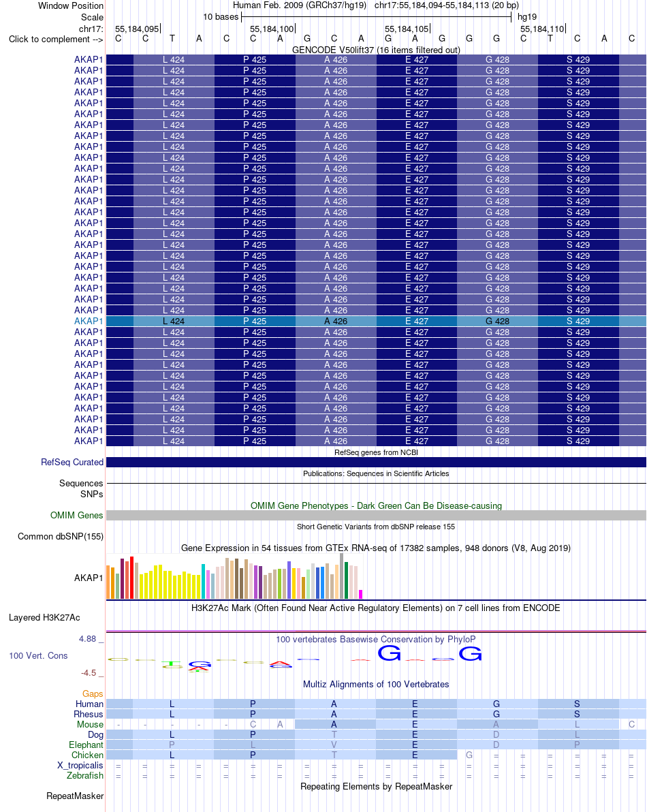Click 'L 424' codon in highlighted AKAP1 row
The width and height of the screenshot is (647, 812).
(x=174, y=321)
